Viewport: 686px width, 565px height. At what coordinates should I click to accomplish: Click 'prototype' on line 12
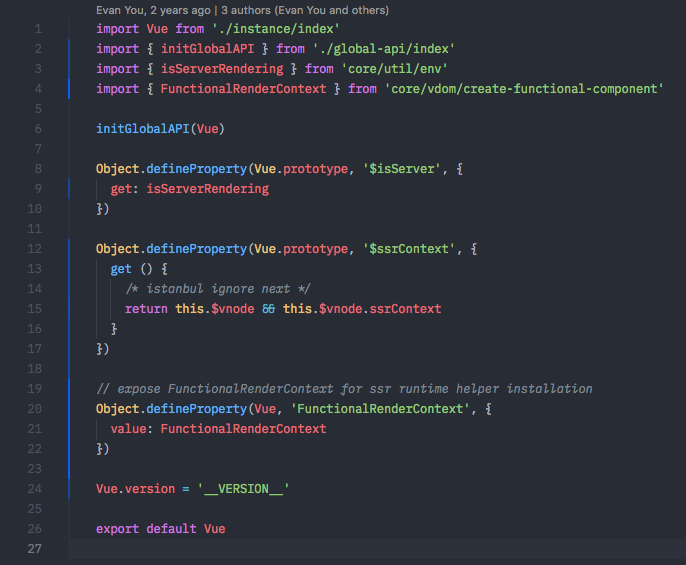pos(315,249)
